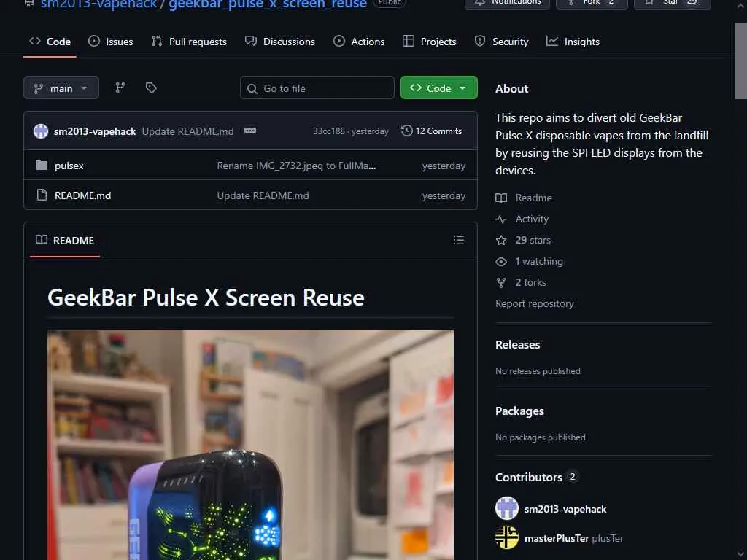Click the README.md file icon
Viewport: 747px width, 560px height.
42,195
